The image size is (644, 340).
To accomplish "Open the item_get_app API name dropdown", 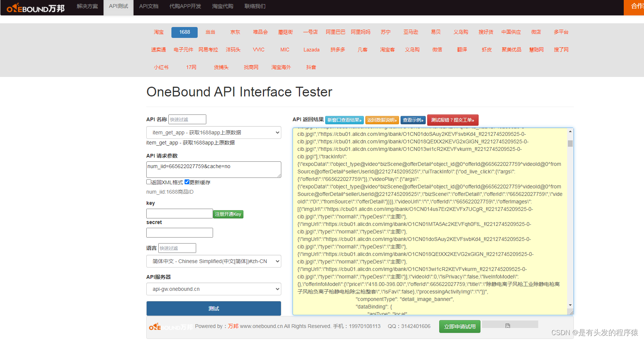I will [214, 132].
